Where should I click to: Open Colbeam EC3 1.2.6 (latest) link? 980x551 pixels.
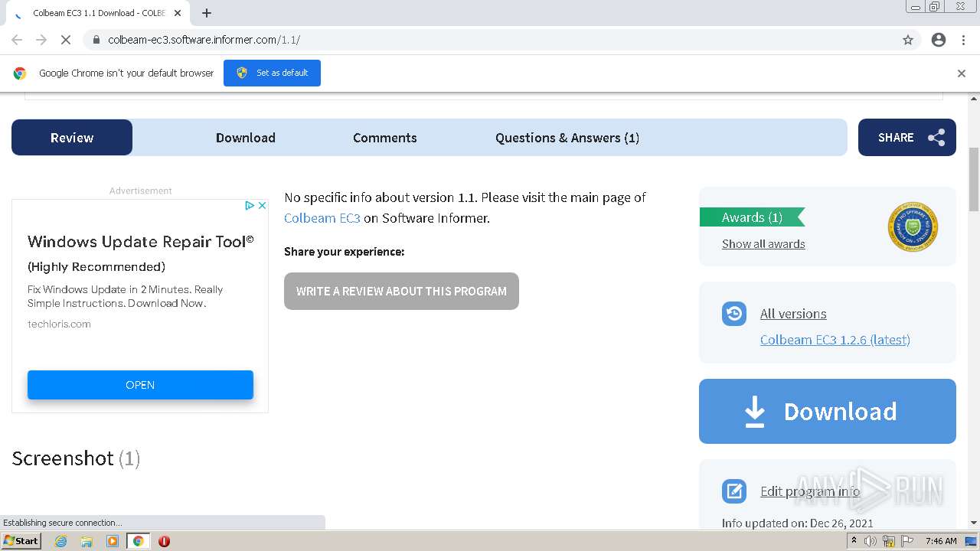coord(835,340)
